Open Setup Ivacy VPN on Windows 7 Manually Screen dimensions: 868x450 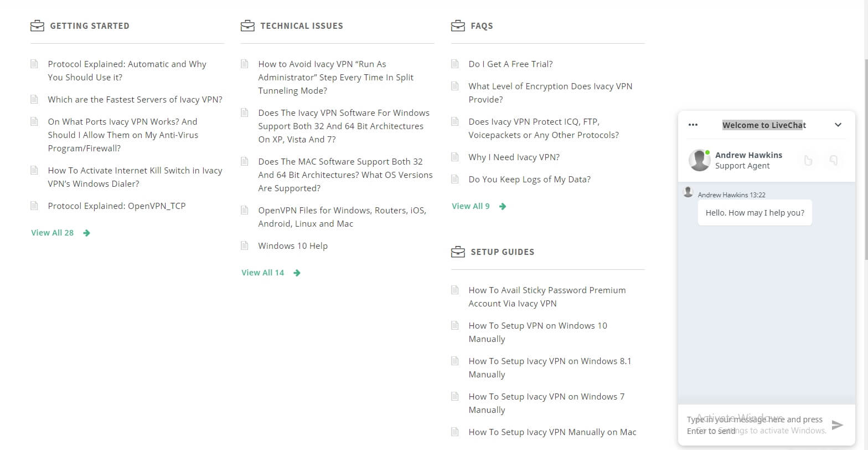coord(546,403)
